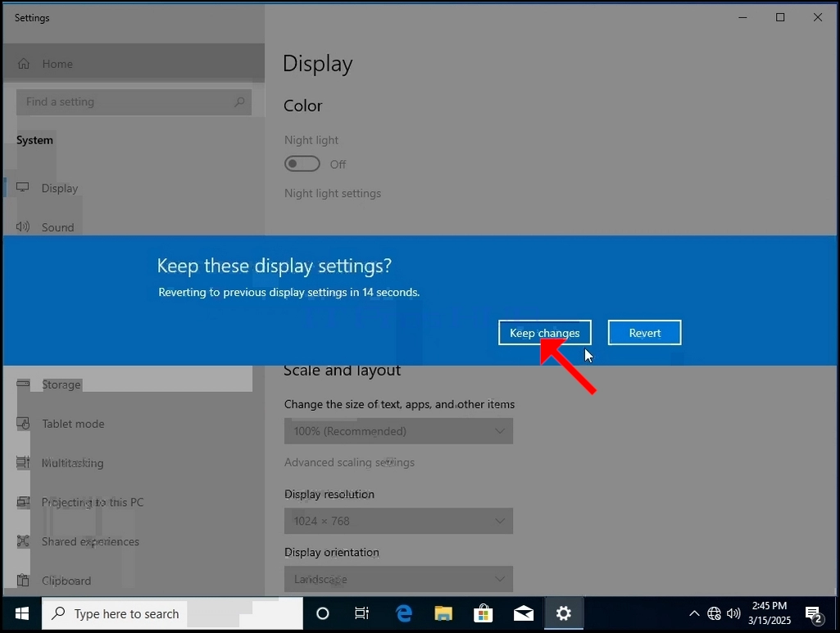Select Display in the sidebar
The image size is (840, 633).
(x=134, y=188)
